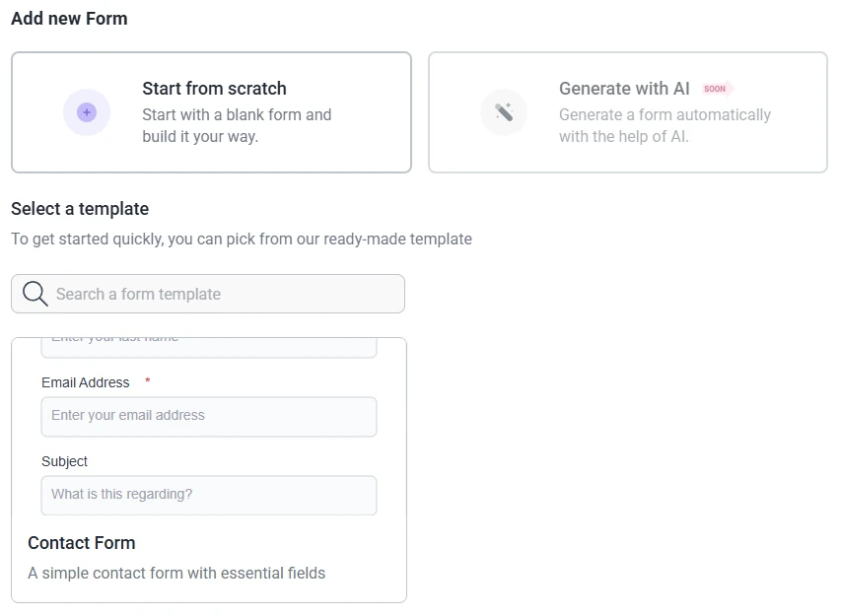The height and width of the screenshot is (616, 841).
Task: Click the Contact Form title link
Action: click(x=82, y=543)
